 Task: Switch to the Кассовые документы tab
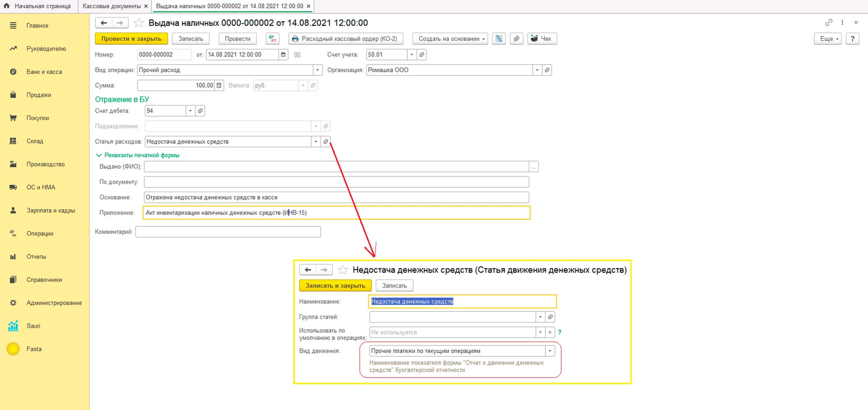pyautogui.click(x=111, y=6)
